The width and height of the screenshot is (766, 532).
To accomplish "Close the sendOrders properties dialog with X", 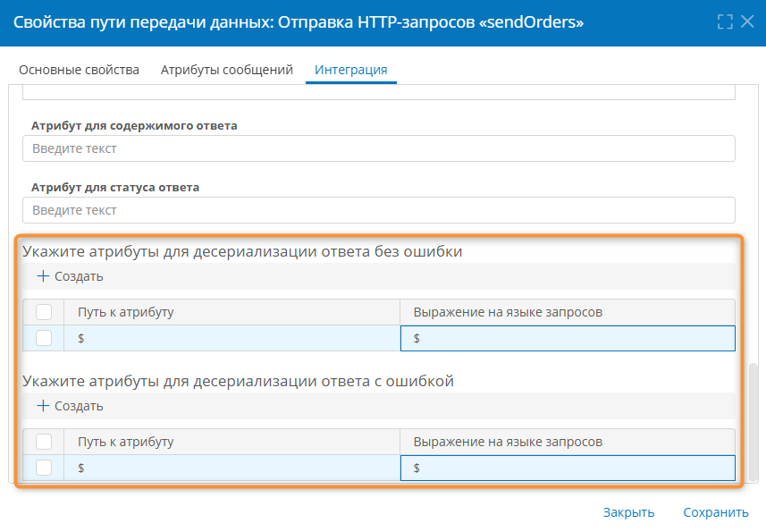I will click(748, 21).
